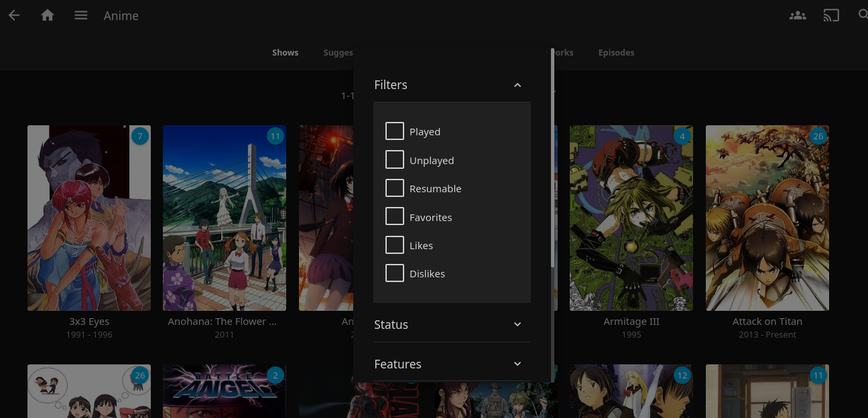Switch to the Episodes tab
This screenshot has height=418, width=868.
616,53
